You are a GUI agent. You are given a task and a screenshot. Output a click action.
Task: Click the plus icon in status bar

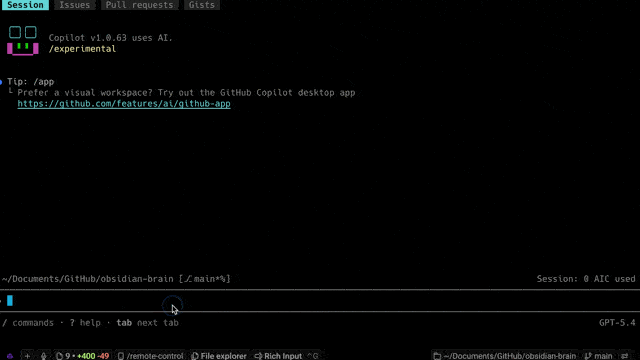pyautogui.click(x=27, y=356)
